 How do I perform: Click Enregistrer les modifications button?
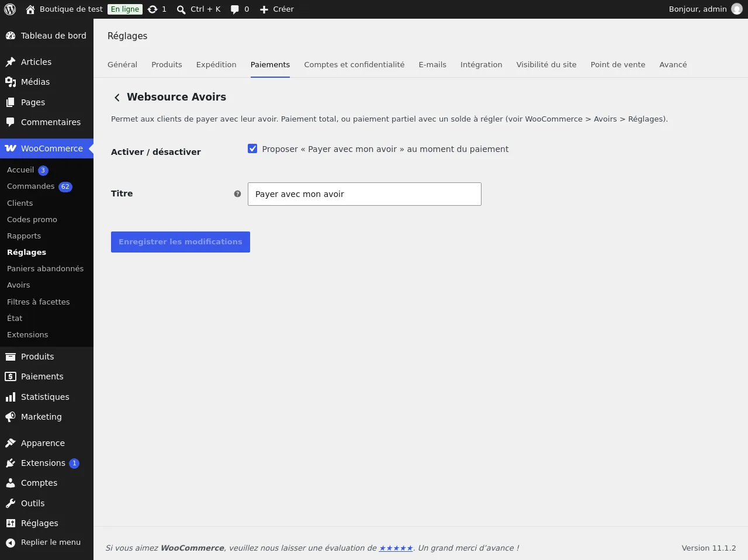tap(181, 242)
